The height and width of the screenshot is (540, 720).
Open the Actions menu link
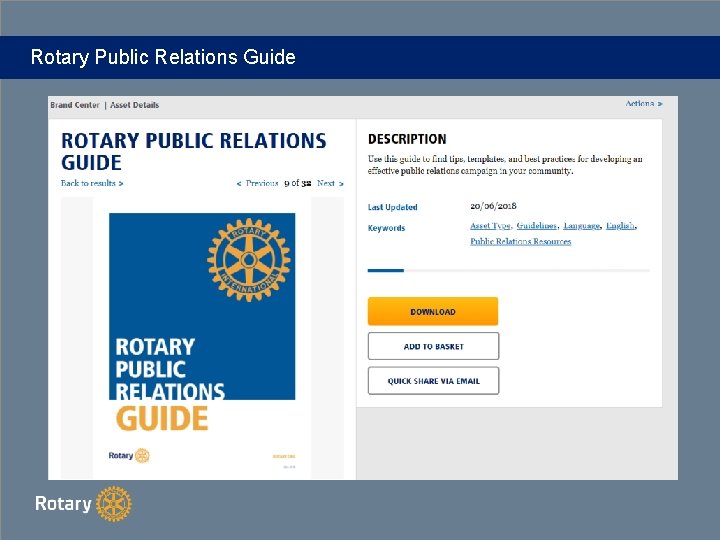(x=644, y=103)
